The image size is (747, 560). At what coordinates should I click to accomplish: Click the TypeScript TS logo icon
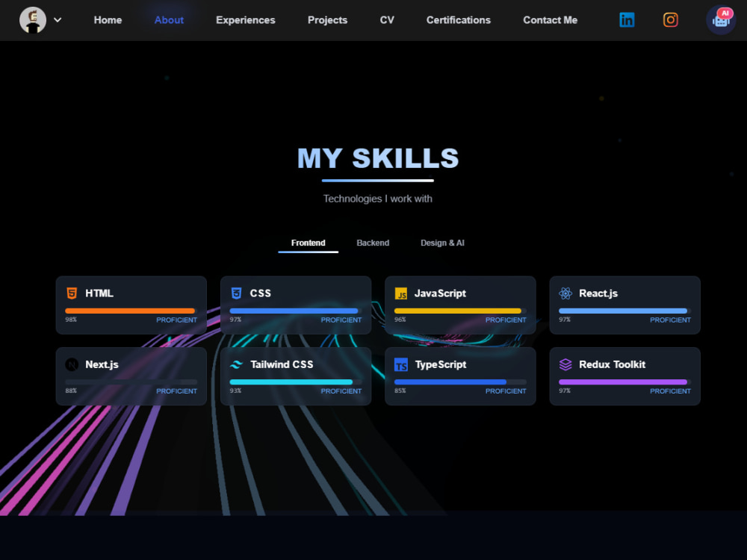[x=401, y=365]
